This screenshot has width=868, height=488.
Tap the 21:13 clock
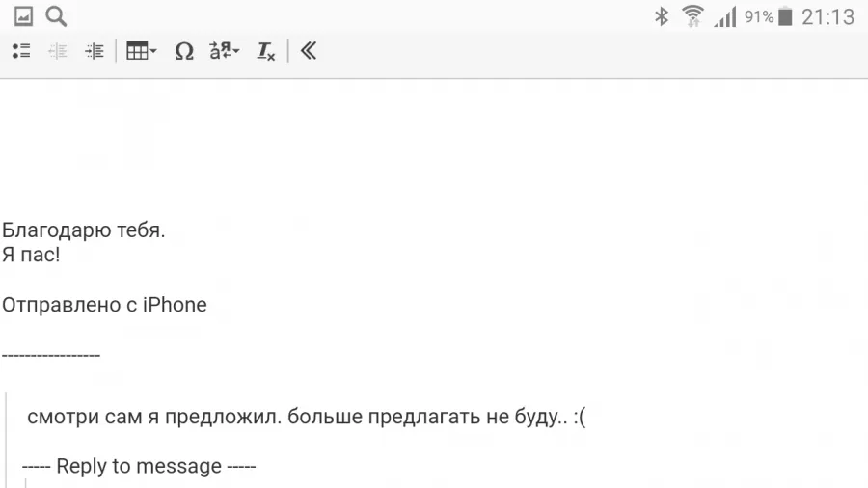click(x=828, y=17)
